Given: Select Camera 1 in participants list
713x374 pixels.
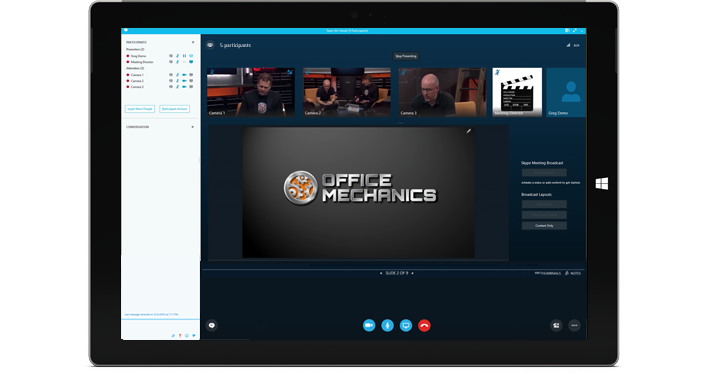Looking at the screenshot, I should click(x=137, y=75).
